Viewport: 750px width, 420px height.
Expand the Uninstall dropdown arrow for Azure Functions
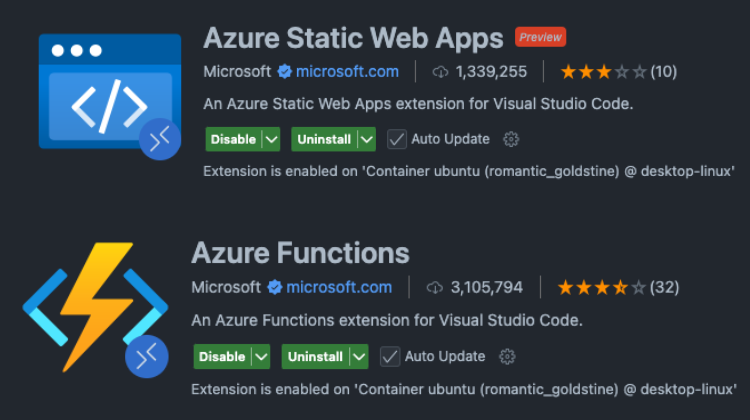359,357
